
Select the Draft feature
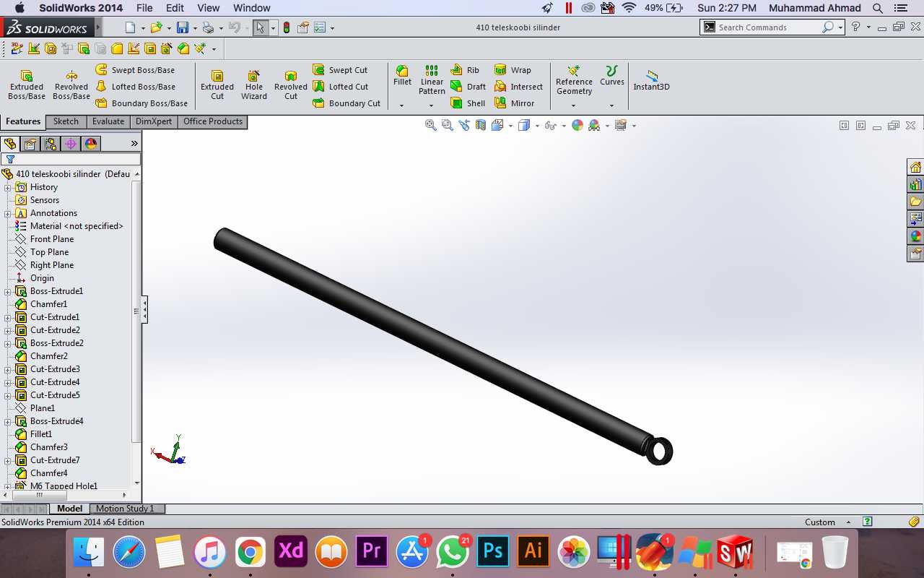point(468,87)
